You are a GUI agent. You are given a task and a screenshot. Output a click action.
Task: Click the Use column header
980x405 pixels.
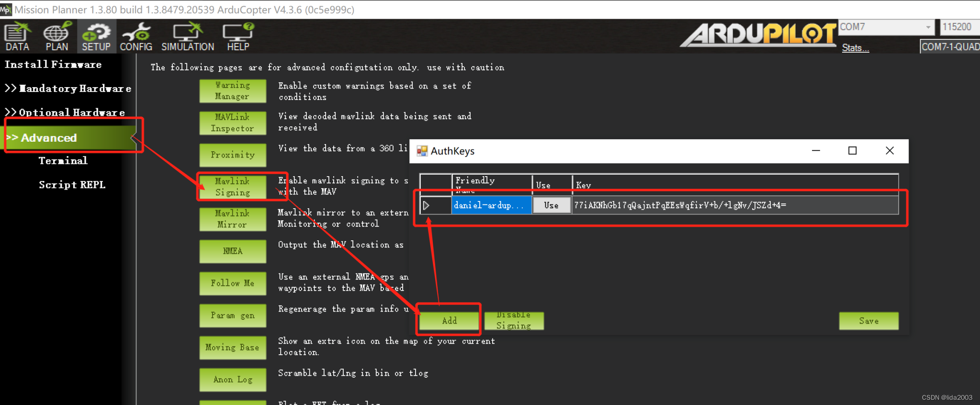coord(552,185)
